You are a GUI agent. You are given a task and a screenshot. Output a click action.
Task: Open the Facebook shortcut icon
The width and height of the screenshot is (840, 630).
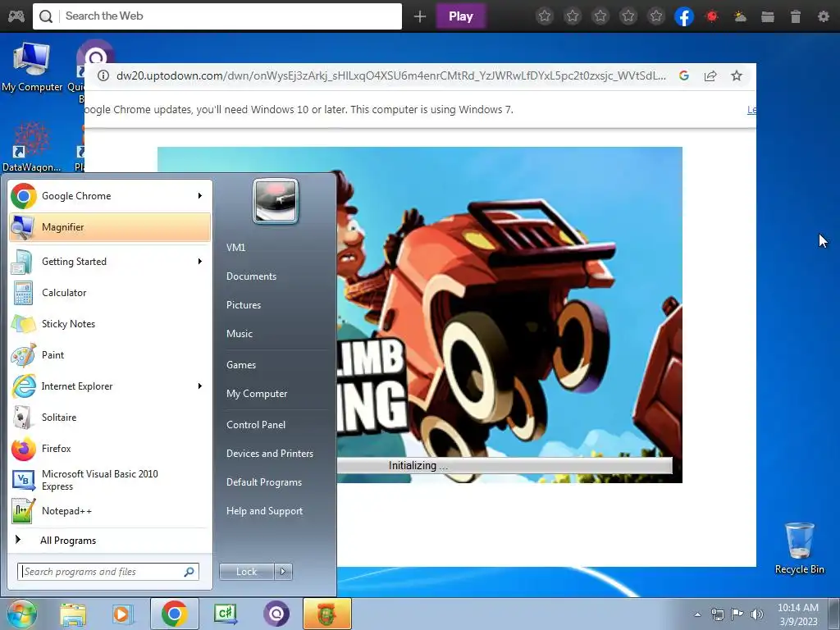[x=684, y=16]
